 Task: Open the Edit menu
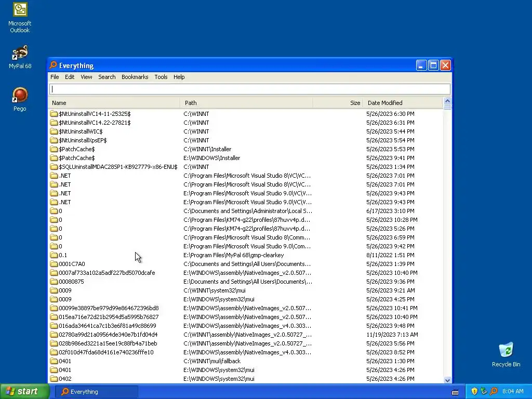[70, 77]
